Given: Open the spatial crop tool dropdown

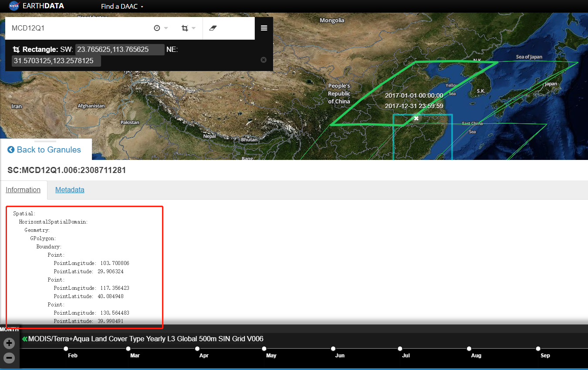Looking at the screenshot, I should tap(188, 28).
